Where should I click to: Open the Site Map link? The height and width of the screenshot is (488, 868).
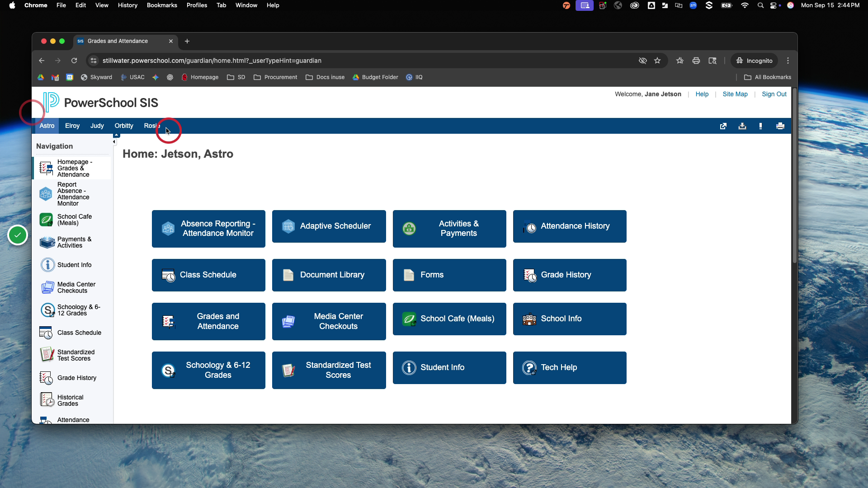click(x=735, y=94)
